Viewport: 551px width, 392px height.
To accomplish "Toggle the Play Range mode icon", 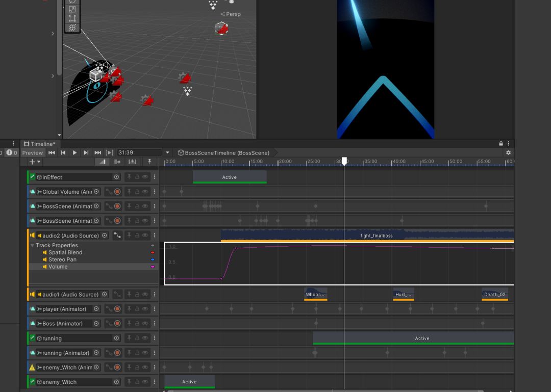I will (109, 152).
